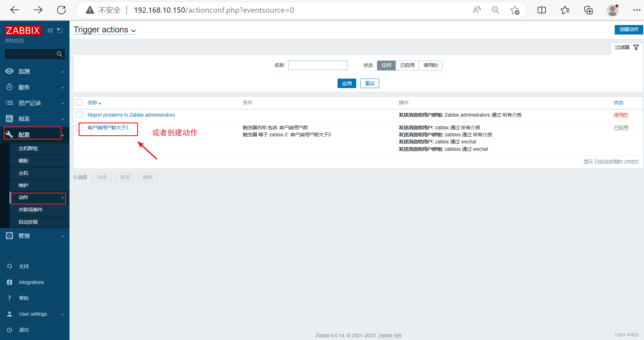644x340 pixels.
Task: Sort by the 名称 column header
Action: pos(94,103)
